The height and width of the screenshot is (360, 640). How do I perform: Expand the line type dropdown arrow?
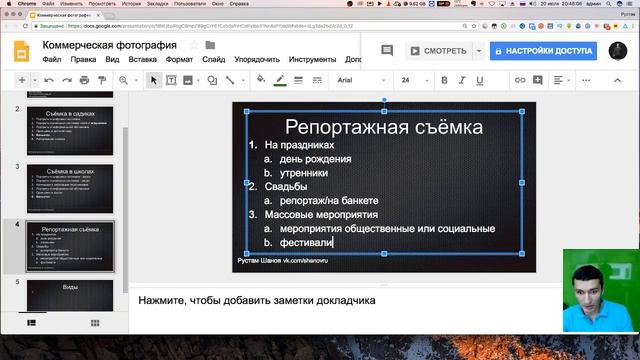(243, 80)
